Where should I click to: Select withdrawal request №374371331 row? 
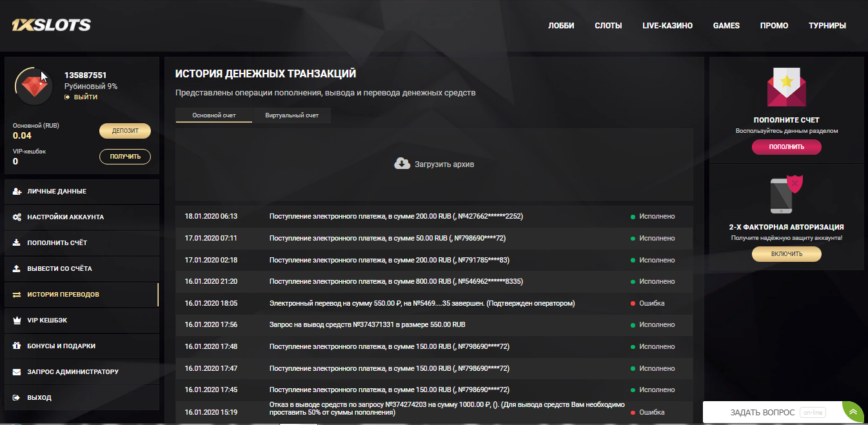[x=434, y=324]
